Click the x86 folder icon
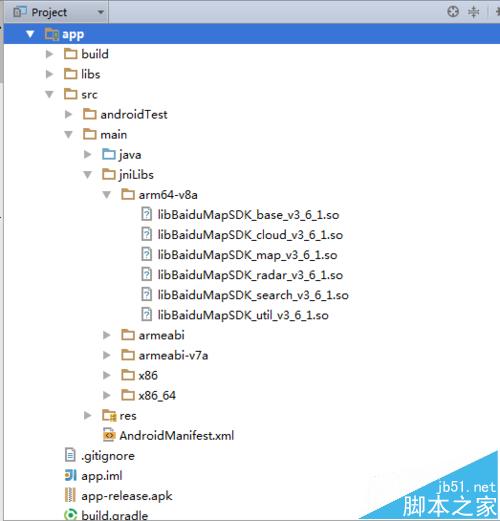 pyautogui.click(x=128, y=375)
